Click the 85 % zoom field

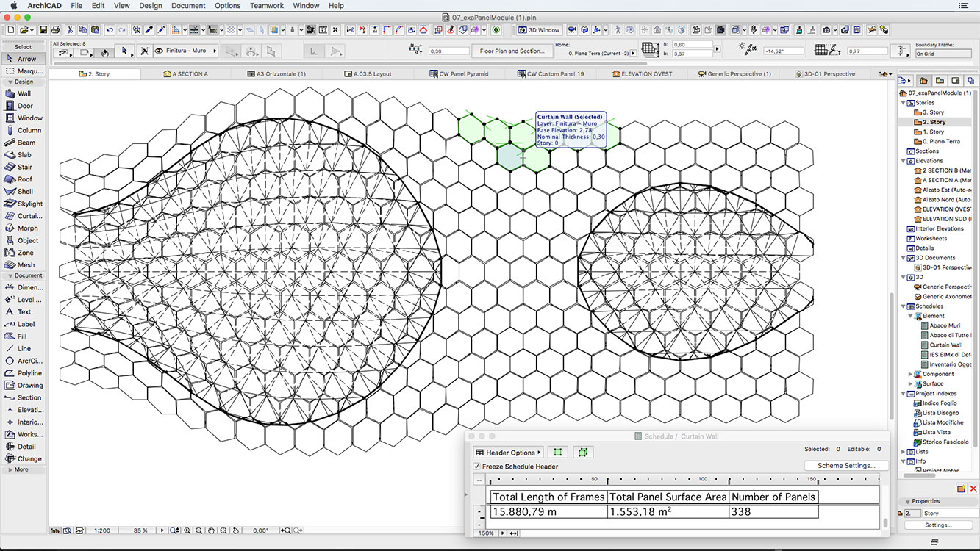click(140, 530)
